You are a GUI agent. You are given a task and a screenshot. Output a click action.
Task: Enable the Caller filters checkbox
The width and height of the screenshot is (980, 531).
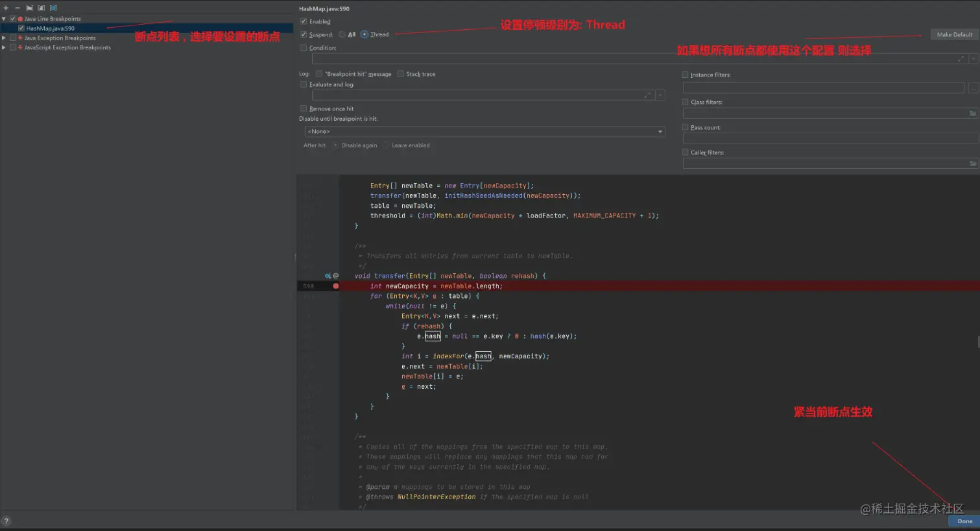coord(685,152)
